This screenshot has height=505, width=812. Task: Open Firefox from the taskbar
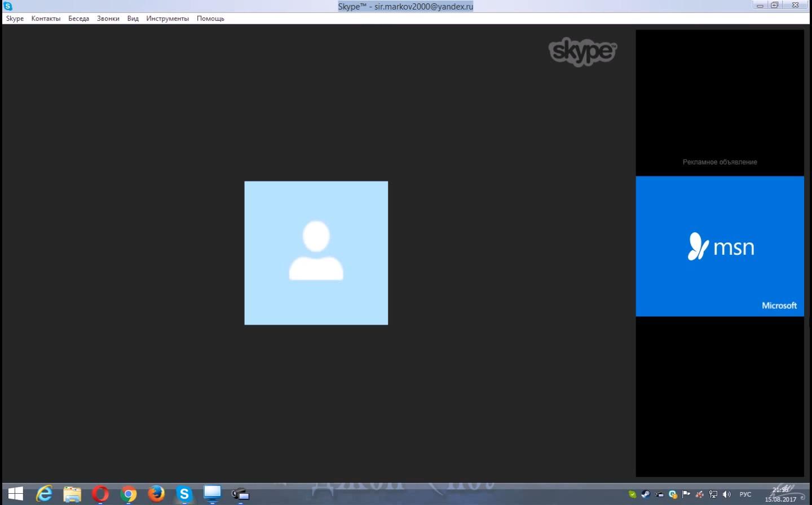coord(156,494)
